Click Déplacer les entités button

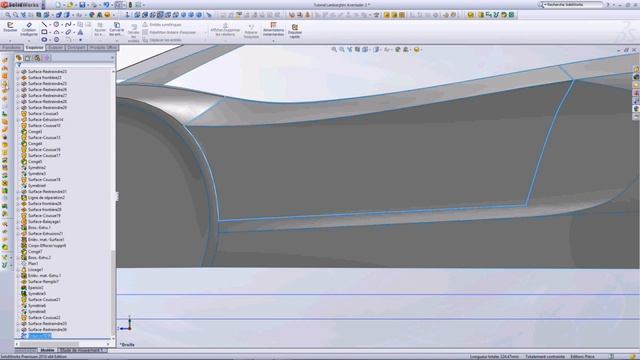tap(162, 40)
